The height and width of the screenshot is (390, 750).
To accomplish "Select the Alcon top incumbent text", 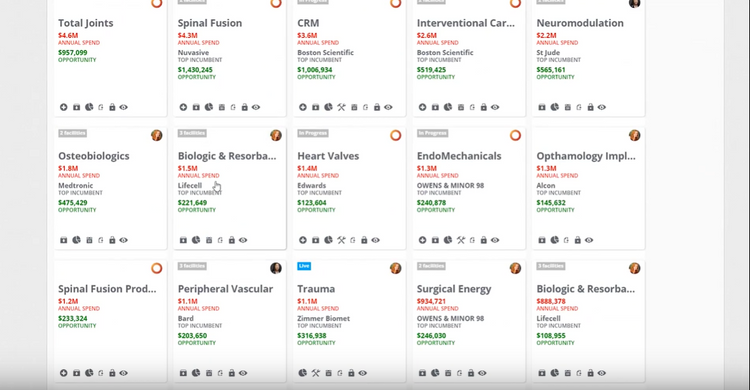I will (x=546, y=186).
